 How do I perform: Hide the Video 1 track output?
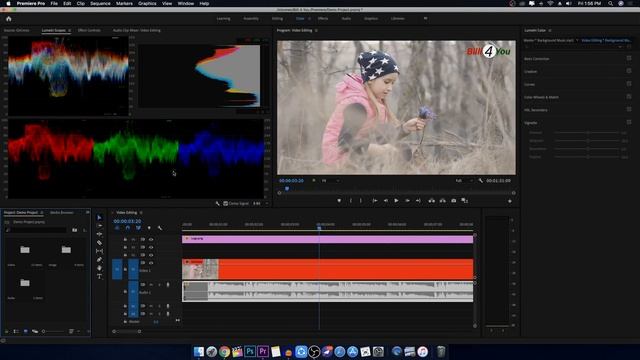click(151, 263)
